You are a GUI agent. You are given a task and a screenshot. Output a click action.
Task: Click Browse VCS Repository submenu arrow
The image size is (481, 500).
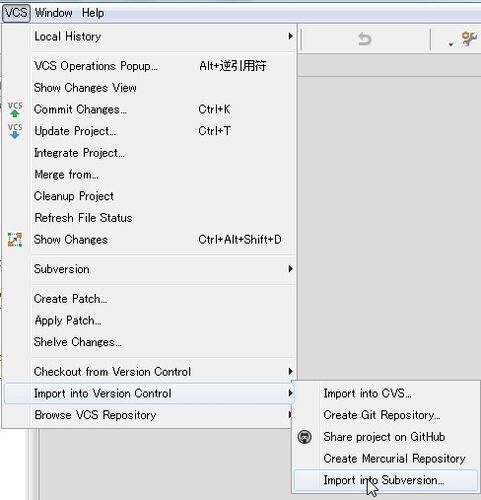(290, 415)
